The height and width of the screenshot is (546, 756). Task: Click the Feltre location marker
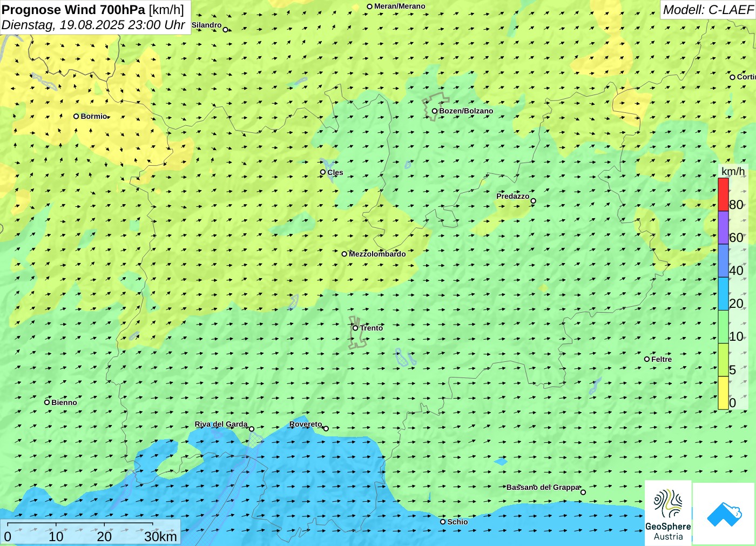tap(647, 359)
